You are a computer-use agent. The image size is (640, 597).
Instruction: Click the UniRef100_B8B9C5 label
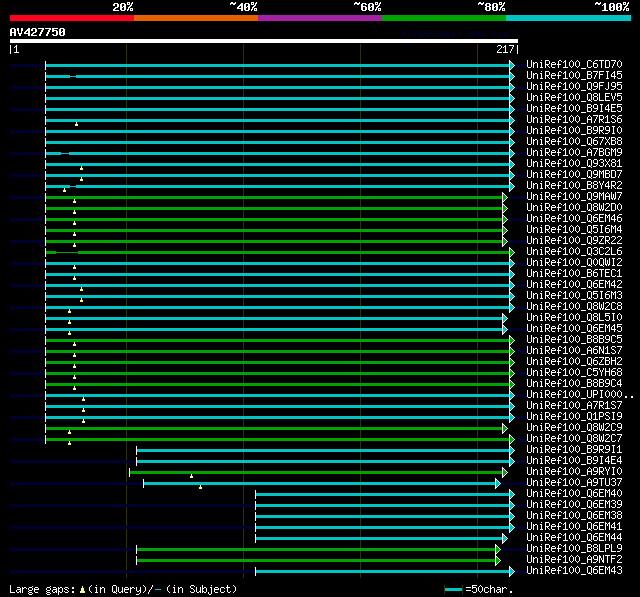point(574,340)
